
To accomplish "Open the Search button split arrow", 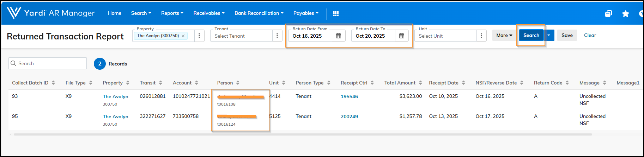I will (x=549, y=35).
